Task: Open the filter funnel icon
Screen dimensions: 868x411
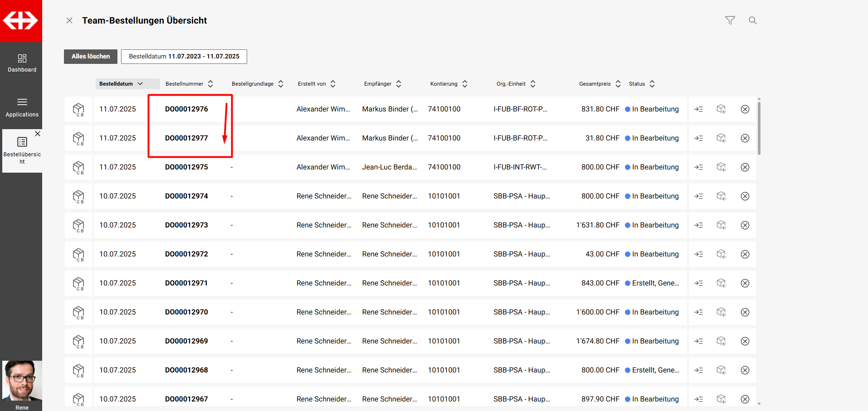Action: tap(730, 20)
